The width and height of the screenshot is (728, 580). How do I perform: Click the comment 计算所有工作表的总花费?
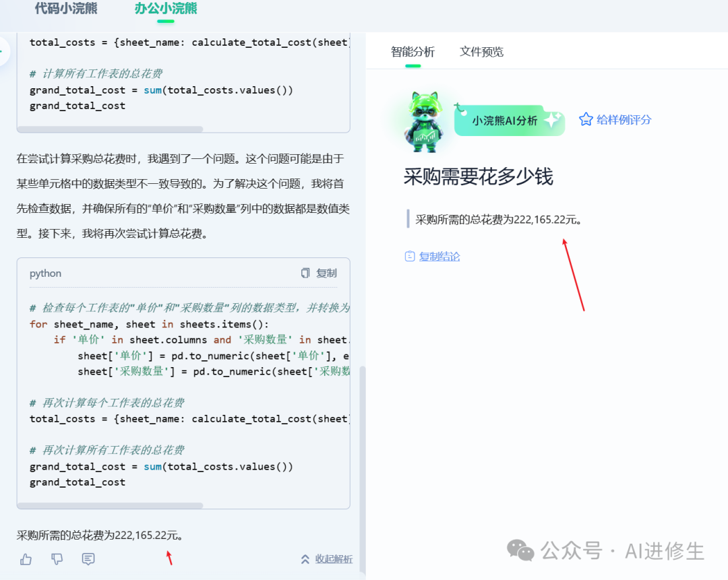point(96,74)
